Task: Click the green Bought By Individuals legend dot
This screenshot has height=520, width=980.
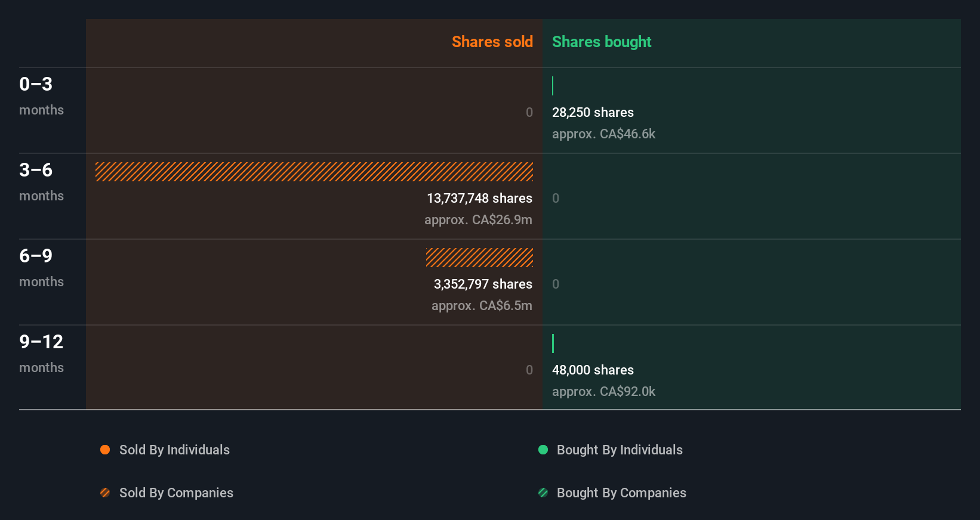Action: pyautogui.click(x=543, y=450)
